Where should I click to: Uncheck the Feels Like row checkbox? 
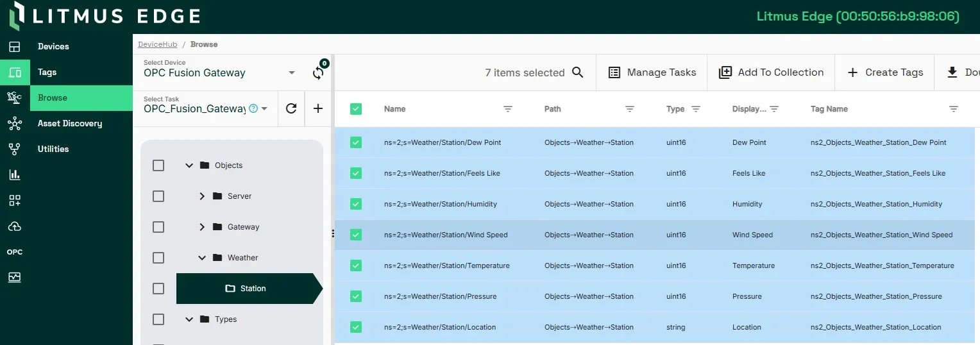(356, 173)
